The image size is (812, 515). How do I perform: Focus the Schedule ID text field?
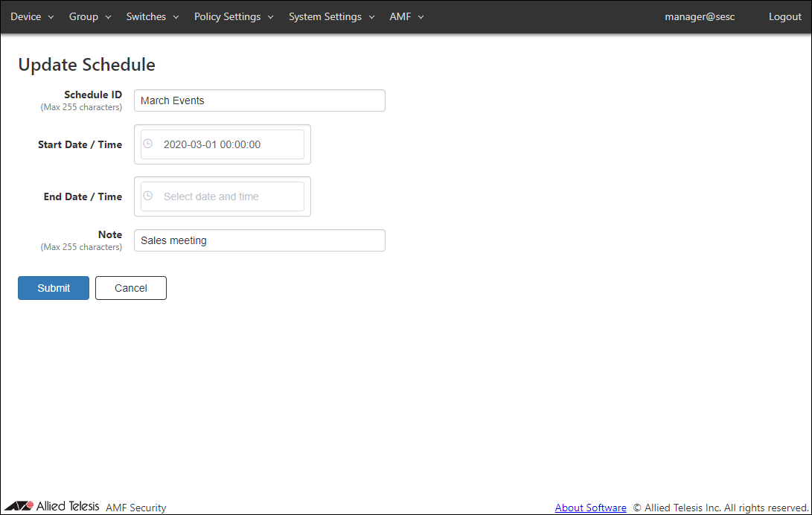pos(259,100)
